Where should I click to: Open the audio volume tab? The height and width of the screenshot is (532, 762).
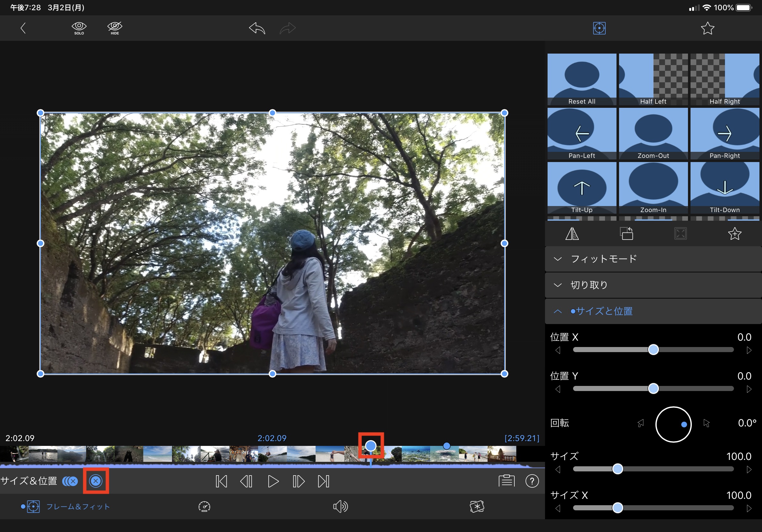click(340, 506)
